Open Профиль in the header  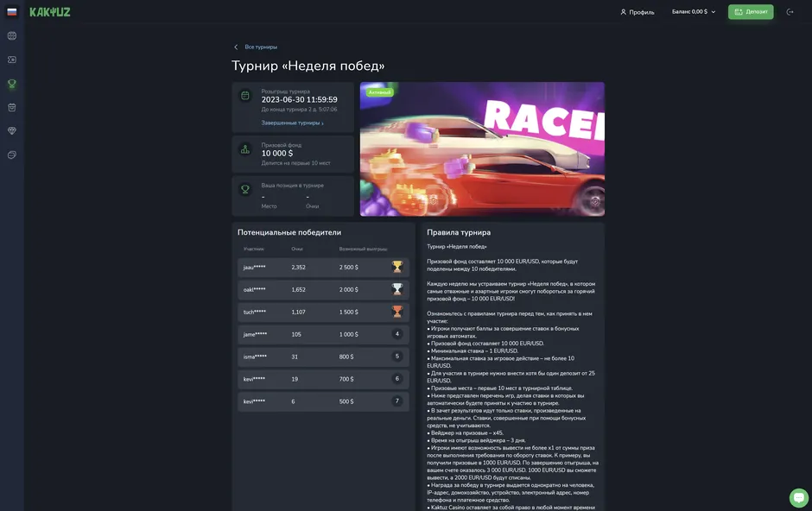638,12
